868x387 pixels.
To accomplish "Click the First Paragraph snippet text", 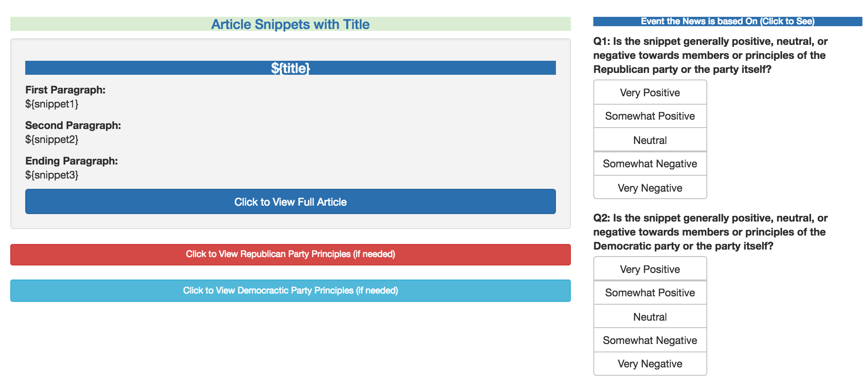I will [x=52, y=104].
